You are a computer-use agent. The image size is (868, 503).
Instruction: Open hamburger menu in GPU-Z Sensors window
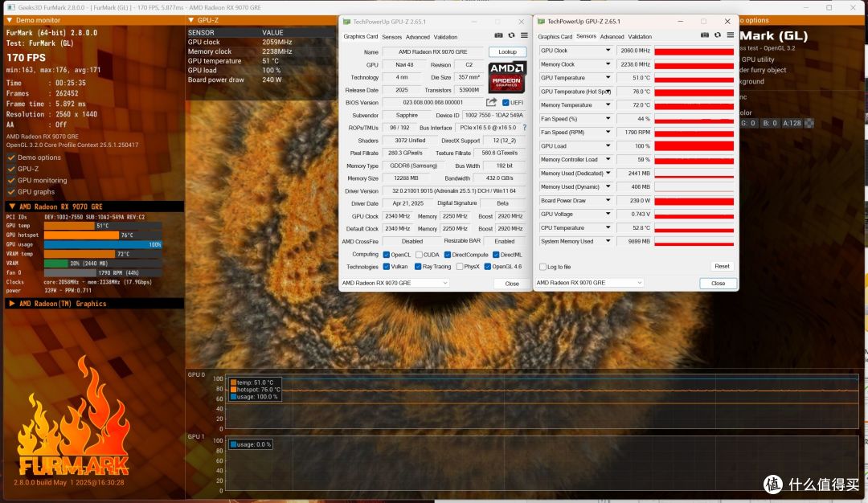point(730,35)
